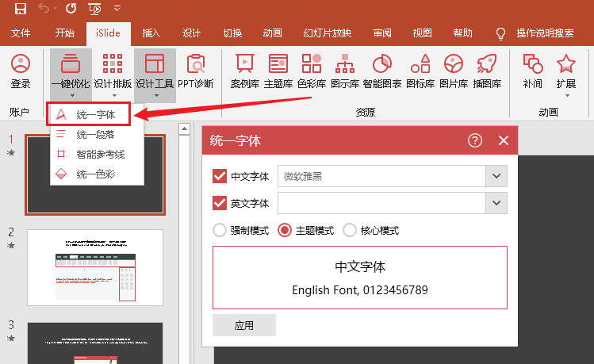
Task: Click the 微软雅黑 Chinese font field
Action: 381,176
